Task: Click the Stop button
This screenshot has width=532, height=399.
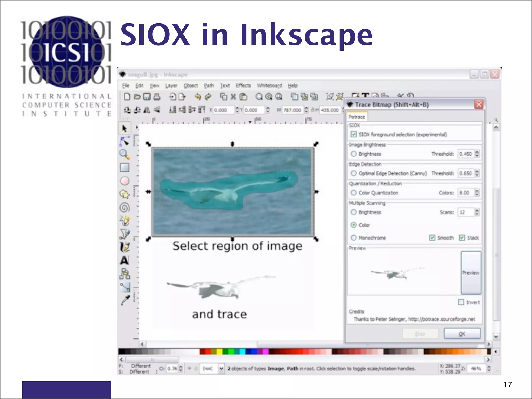Action: [x=420, y=334]
